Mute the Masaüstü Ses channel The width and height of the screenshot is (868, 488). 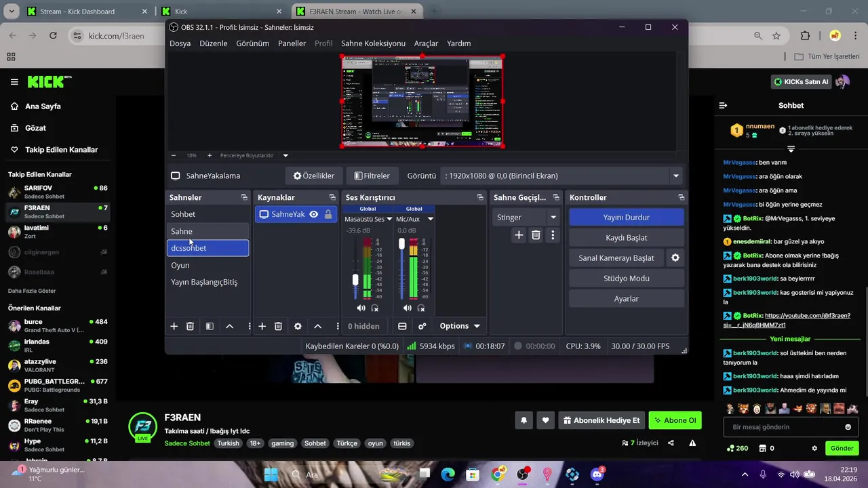click(x=361, y=308)
